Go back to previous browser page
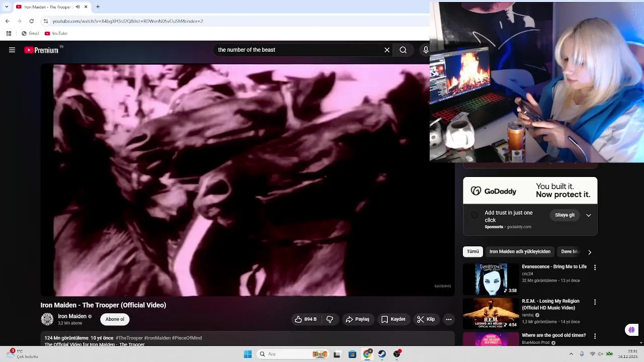The width and height of the screenshot is (644, 362). pos(7,22)
